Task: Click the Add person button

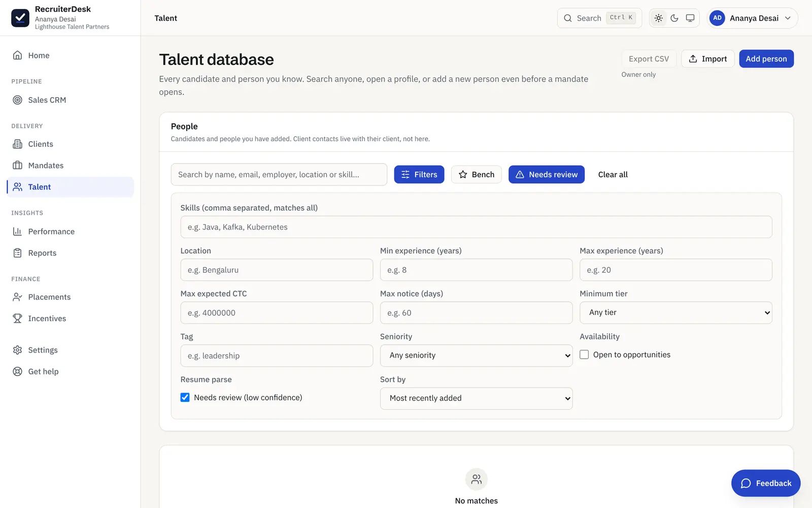Action: click(x=766, y=59)
